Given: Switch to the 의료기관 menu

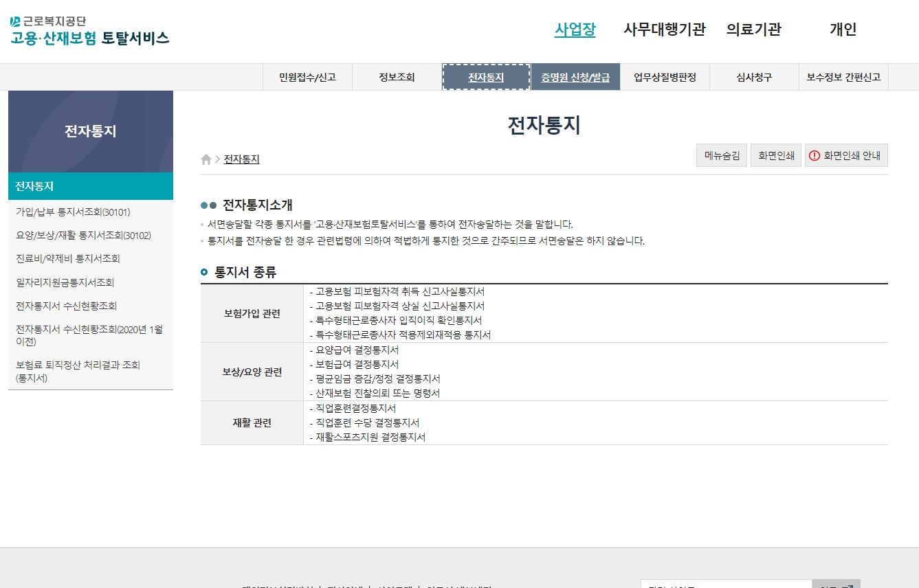Looking at the screenshot, I should click(x=753, y=30).
